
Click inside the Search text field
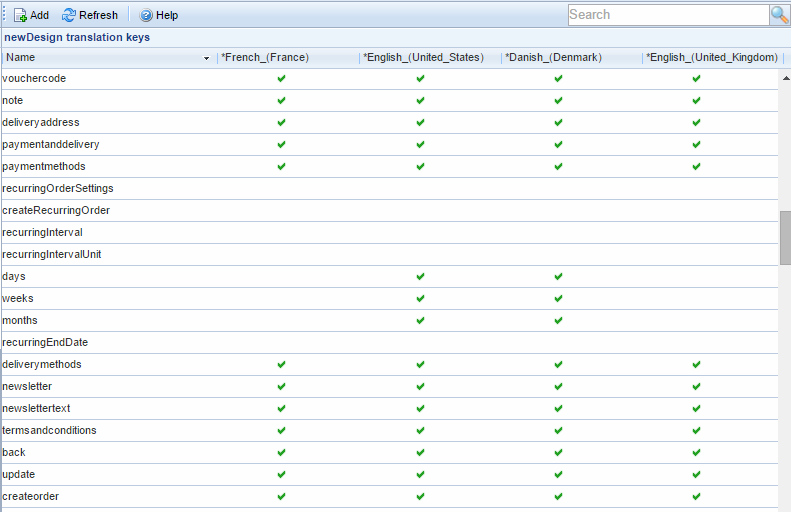click(x=667, y=14)
